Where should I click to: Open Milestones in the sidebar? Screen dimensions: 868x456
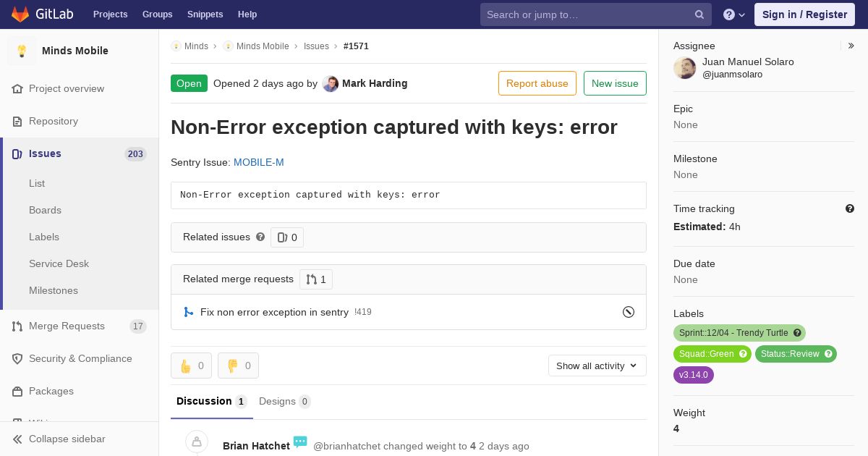pyautogui.click(x=54, y=290)
